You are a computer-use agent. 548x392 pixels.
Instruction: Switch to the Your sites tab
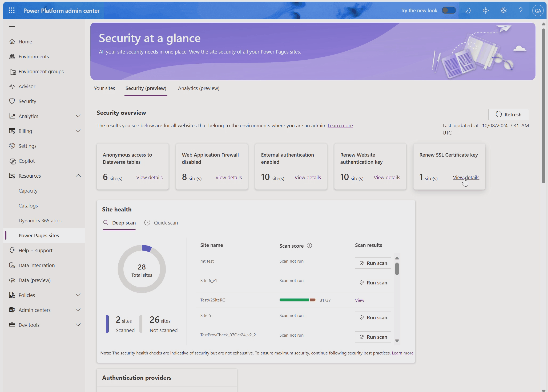tap(104, 88)
